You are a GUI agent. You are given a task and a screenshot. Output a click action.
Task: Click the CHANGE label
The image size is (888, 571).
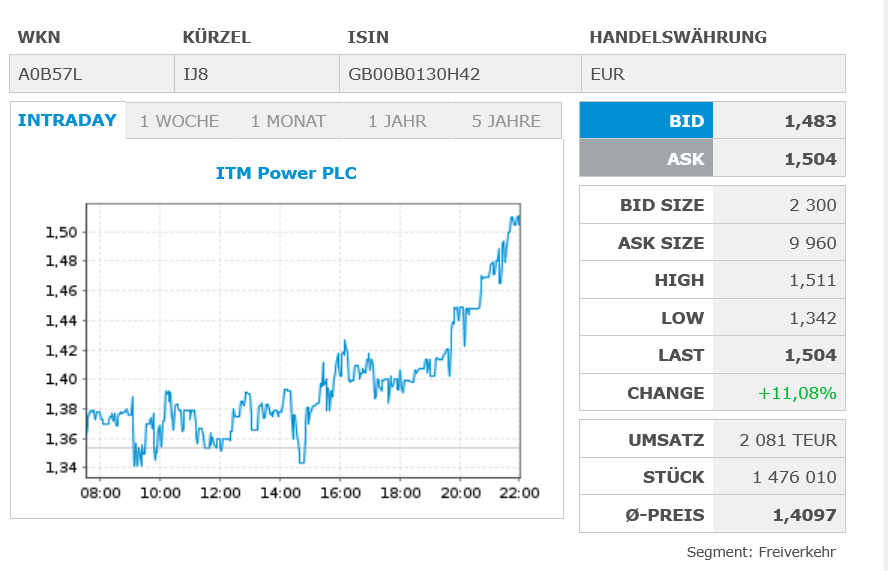pos(665,393)
